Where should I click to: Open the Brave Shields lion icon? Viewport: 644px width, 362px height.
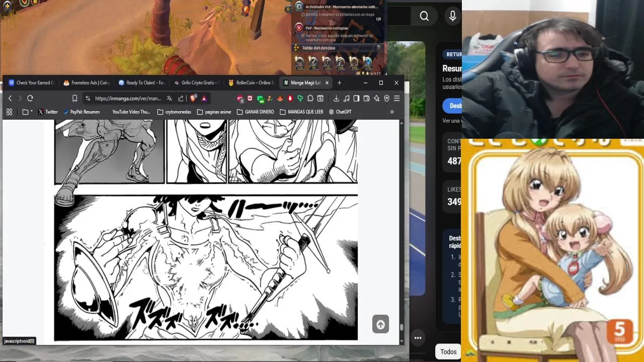click(x=193, y=99)
